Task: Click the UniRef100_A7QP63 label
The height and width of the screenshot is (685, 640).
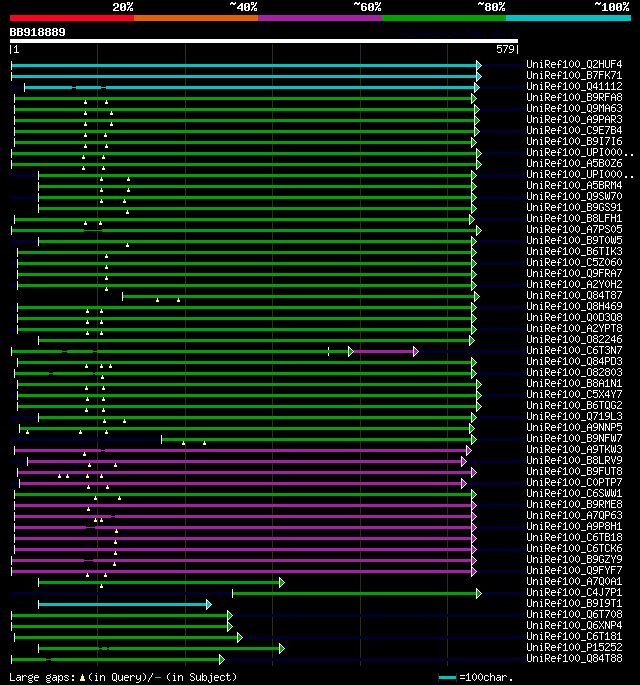Action: click(x=574, y=515)
